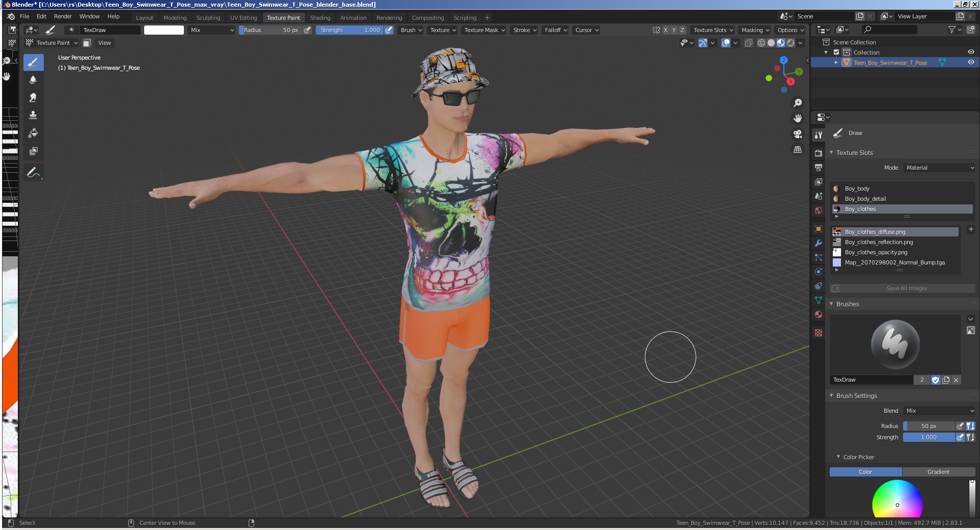This screenshot has width=980, height=530.
Task: Open the Particles properties tab
Action: 819,257
